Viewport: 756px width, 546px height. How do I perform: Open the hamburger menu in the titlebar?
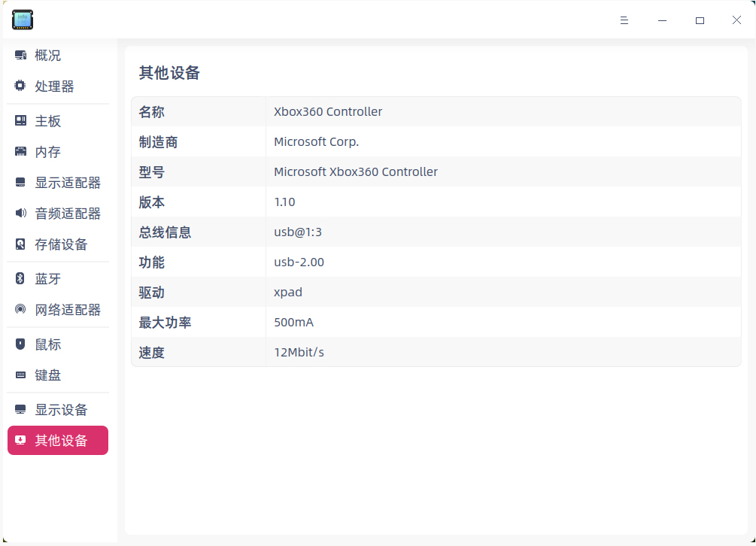(x=624, y=20)
